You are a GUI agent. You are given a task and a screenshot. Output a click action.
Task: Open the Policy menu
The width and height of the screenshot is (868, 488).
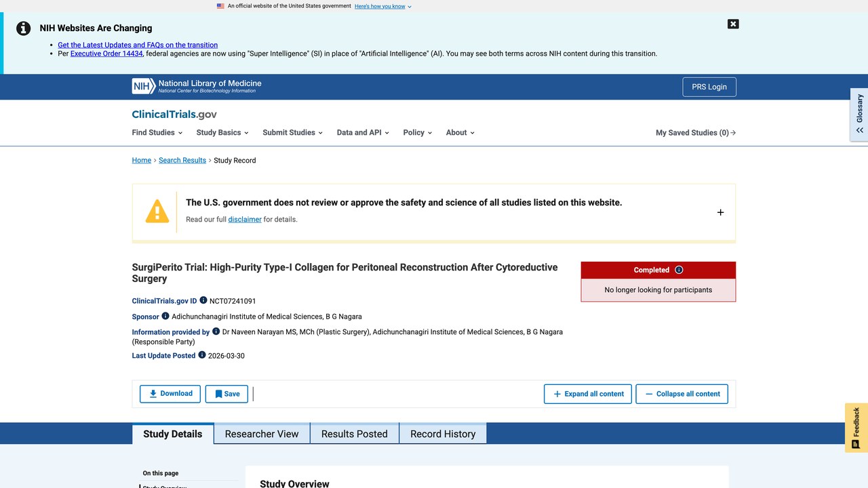point(417,133)
